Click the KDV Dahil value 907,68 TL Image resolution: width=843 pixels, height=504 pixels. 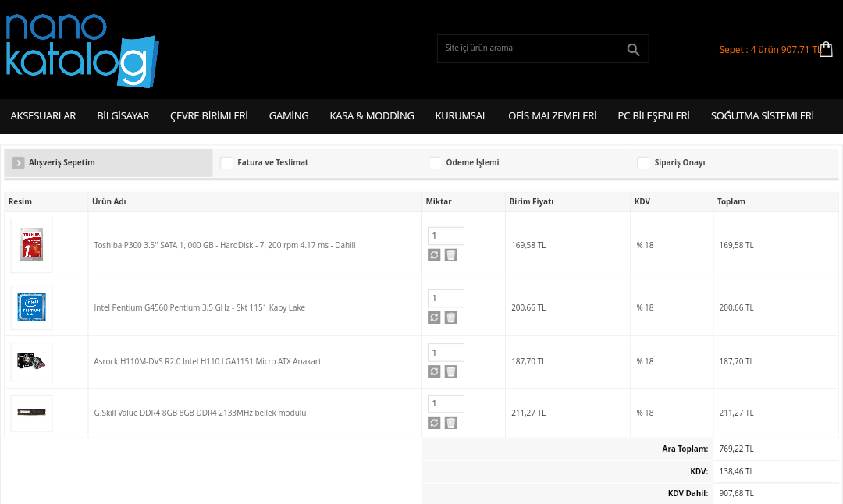pyautogui.click(x=737, y=493)
